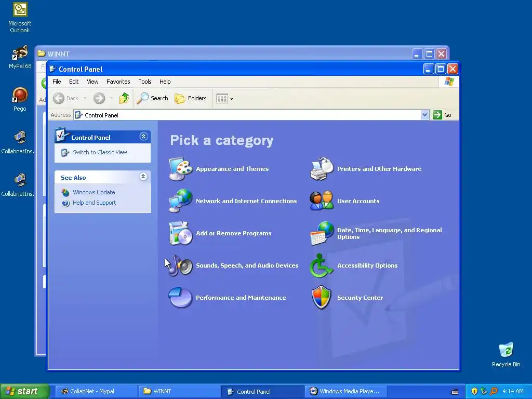532x399 pixels.
Task: Open Printers and Other Hardware icon
Action: coord(322,169)
